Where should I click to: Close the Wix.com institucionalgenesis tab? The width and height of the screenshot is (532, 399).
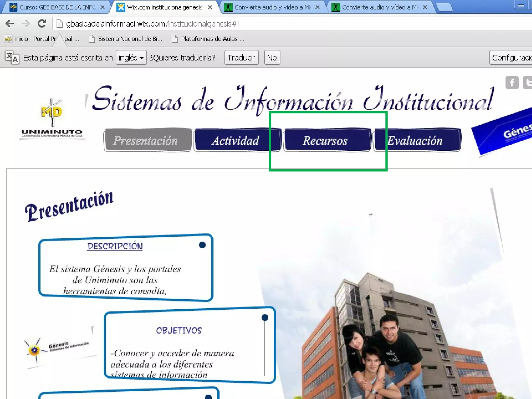click(210, 7)
